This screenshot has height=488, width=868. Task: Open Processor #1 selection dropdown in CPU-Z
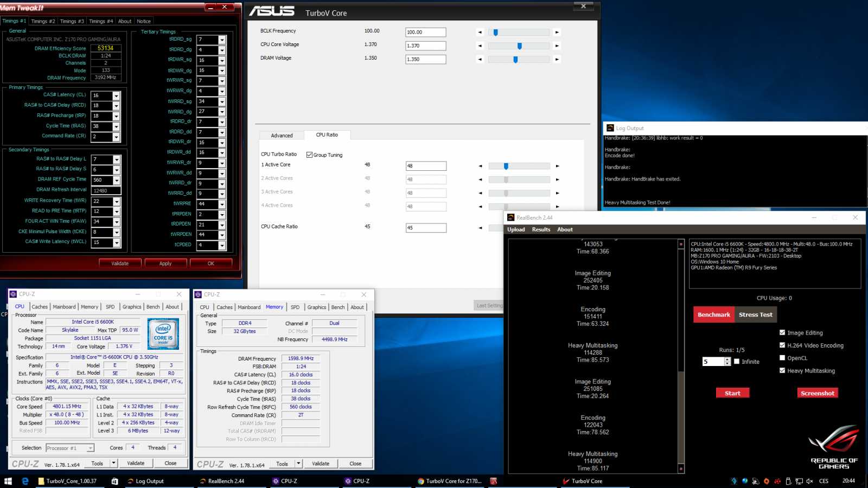[x=91, y=448]
